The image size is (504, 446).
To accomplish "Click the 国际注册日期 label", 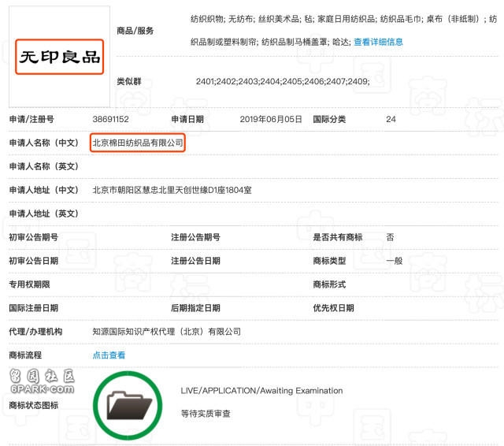I will click(33, 308).
